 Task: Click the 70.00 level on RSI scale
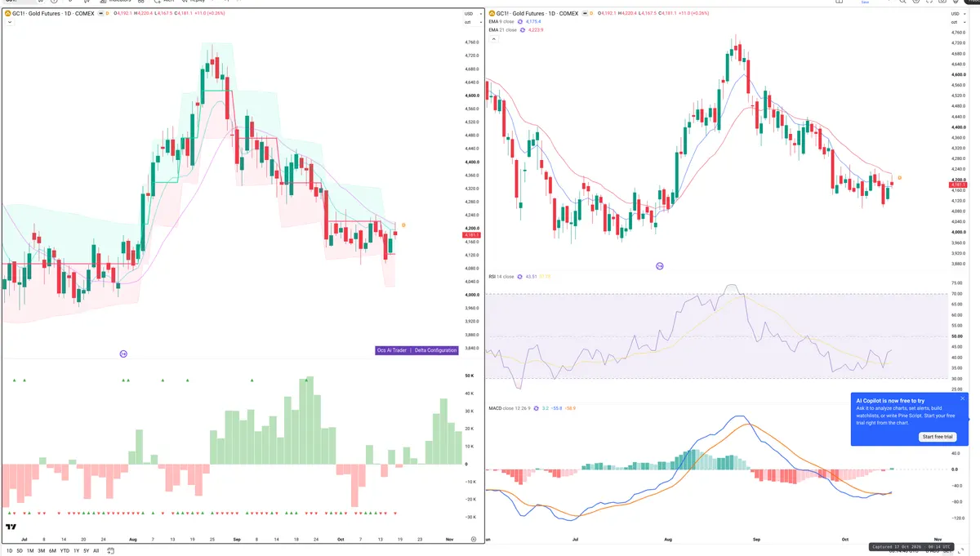point(956,293)
